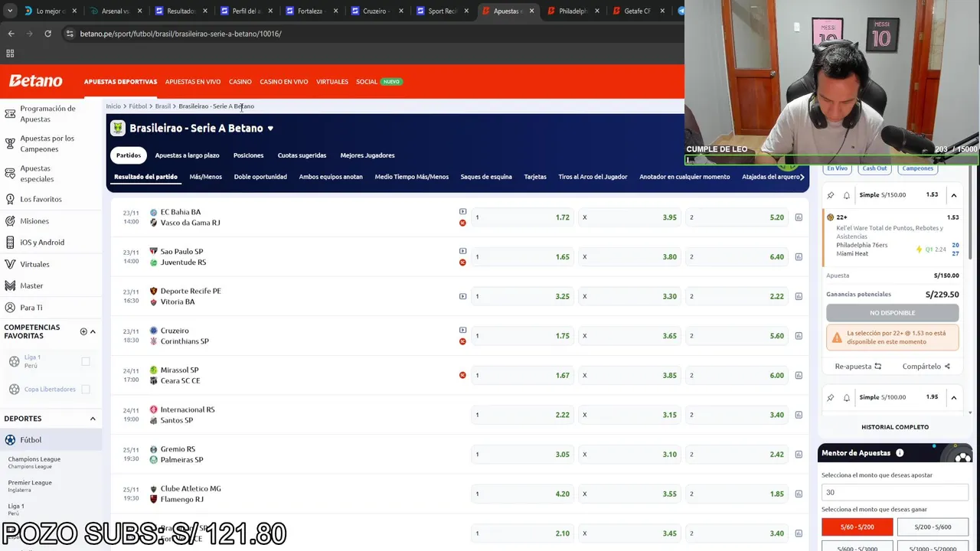Switch to Cuotas sugeridas tab
This screenshot has height=551, width=980.
pyautogui.click(x=302, y=155)
